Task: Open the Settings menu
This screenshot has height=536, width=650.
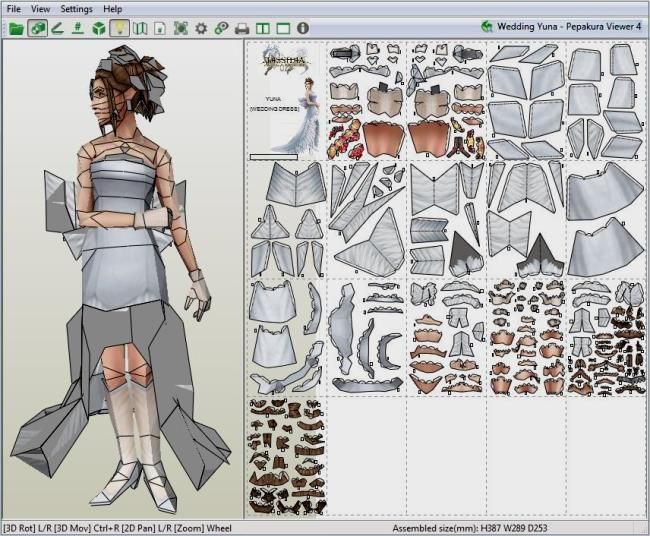Action: click(76, 9)
